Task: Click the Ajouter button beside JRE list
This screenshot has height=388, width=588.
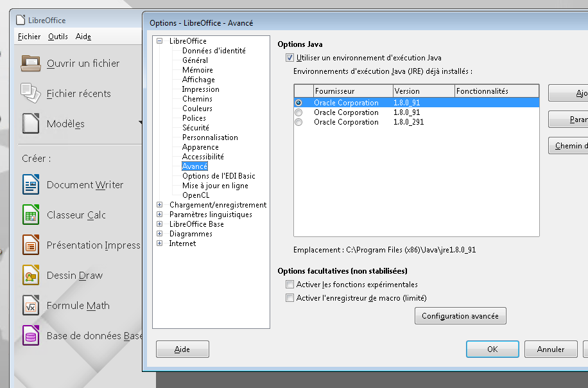Action: 568,93
